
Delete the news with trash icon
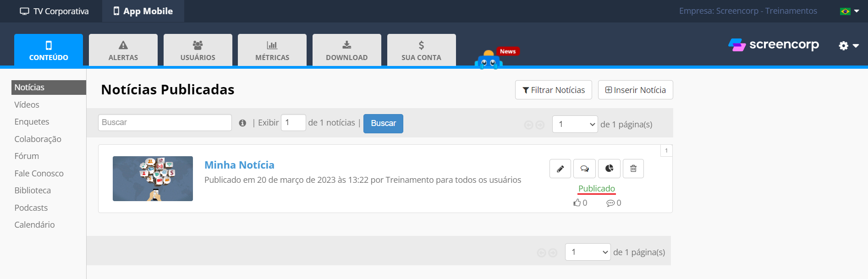click(633, 169)
